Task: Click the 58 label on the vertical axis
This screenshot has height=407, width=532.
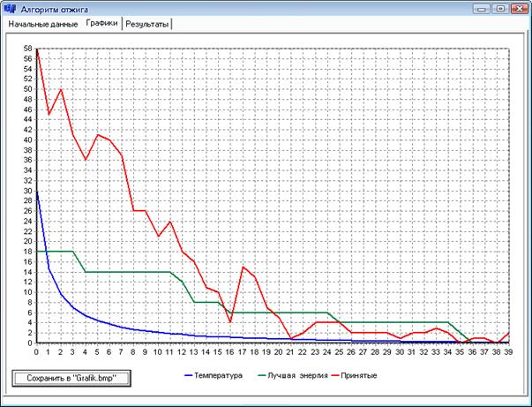Action: [26, 49]
